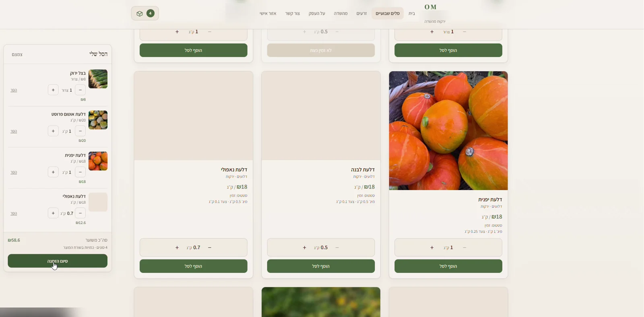Increase דלעת אוטום פרוסט quantity in cart
Screen dimensions: 644x317
[53, 131]
